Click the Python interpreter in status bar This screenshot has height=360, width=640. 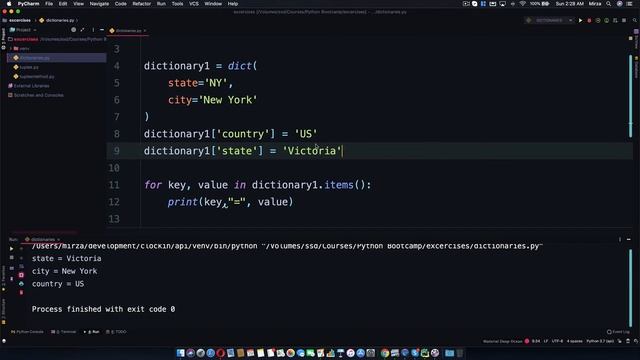click(x=600, y=341)
